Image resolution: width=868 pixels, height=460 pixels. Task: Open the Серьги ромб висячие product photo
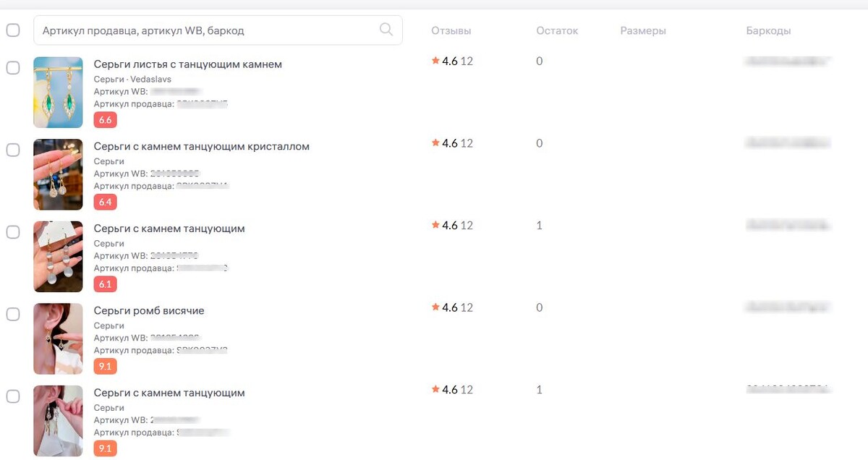[58, 338]
